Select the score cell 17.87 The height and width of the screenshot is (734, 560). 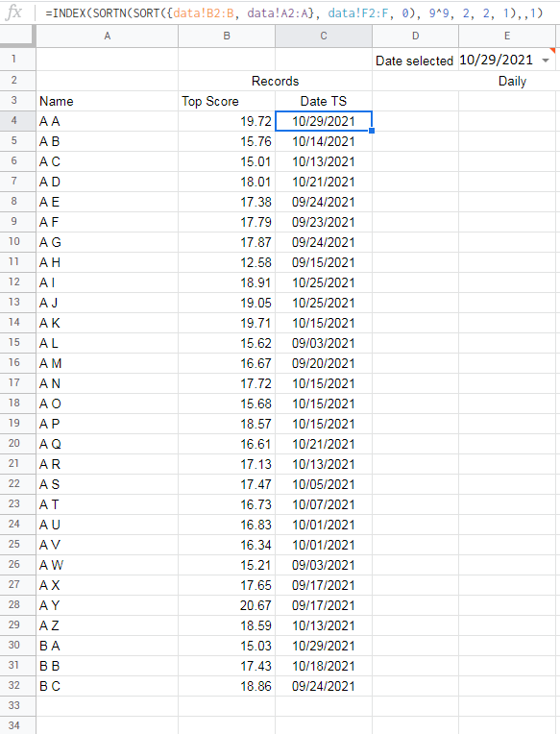227,242
